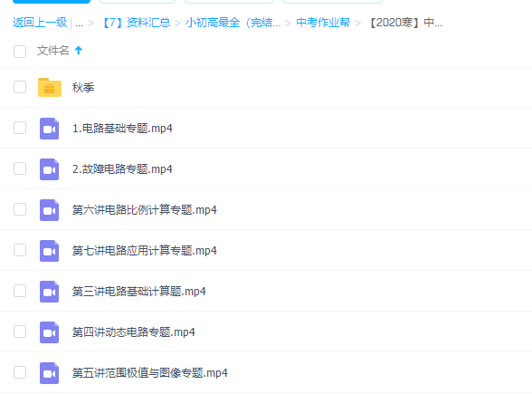Tick checkbox for 第六讲电路比例计算专题.mp4
532x394 pixels.
click(x=20, y=209)
